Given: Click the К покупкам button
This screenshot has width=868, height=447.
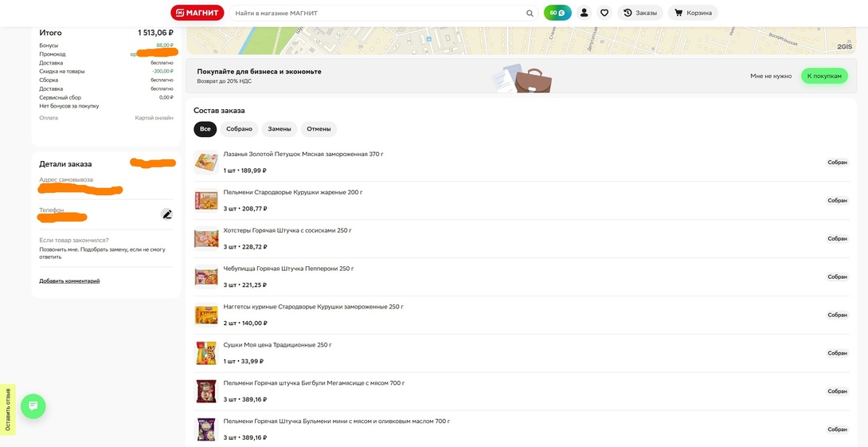Looking at the screenshot, I should 824,76.
